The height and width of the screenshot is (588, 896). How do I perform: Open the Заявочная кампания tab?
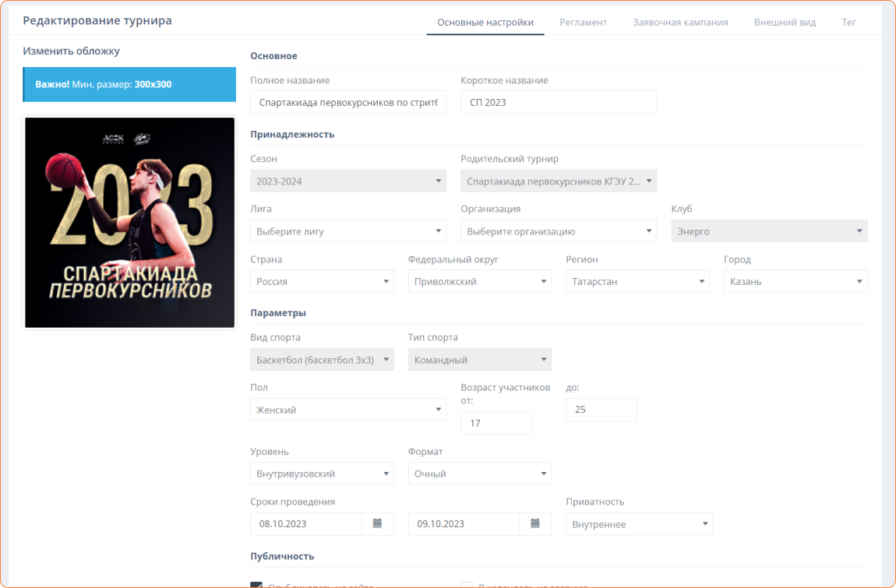680,23
